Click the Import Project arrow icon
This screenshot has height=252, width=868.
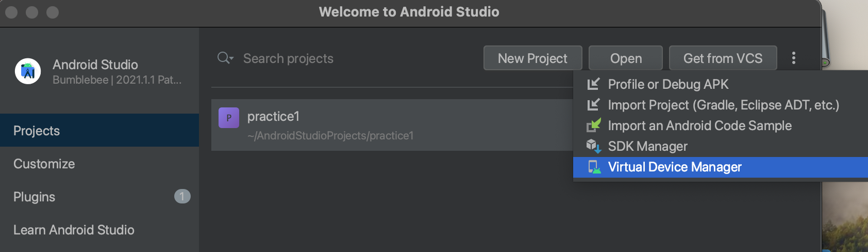[594, 105]
